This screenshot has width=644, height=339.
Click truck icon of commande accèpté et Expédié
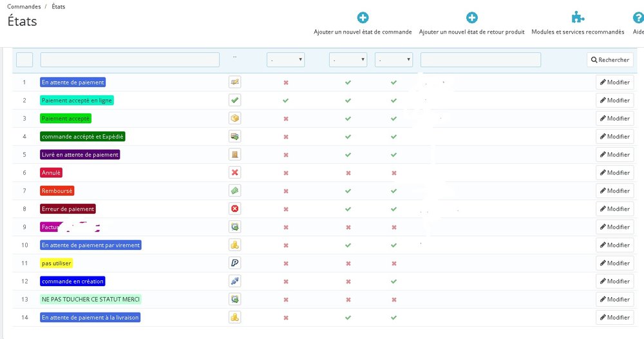point(234,137)
